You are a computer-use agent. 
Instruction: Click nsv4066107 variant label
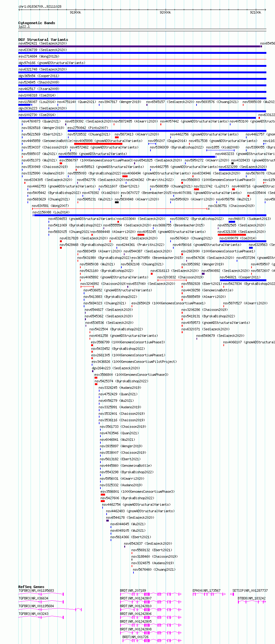click(x=249, y=342)
